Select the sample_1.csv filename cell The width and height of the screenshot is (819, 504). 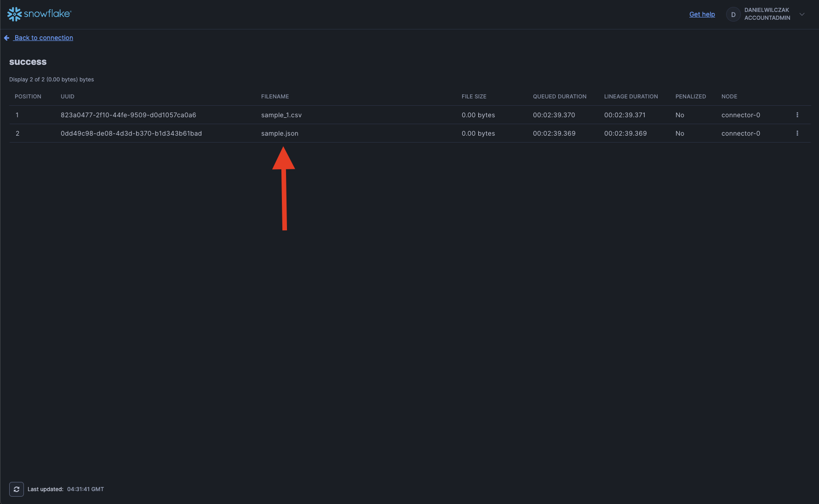tap(281, 115)
